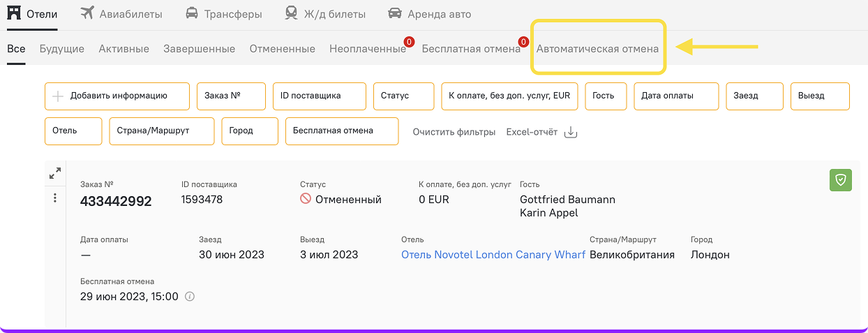Open the Авиабилеты section
868x333 pixels.
pos(121,14)
